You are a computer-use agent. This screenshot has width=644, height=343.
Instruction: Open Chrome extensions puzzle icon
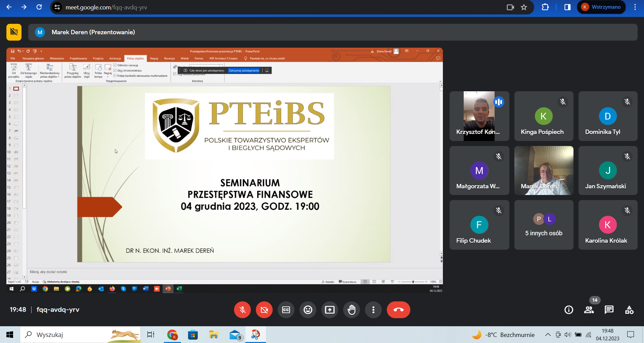point(545,7)
